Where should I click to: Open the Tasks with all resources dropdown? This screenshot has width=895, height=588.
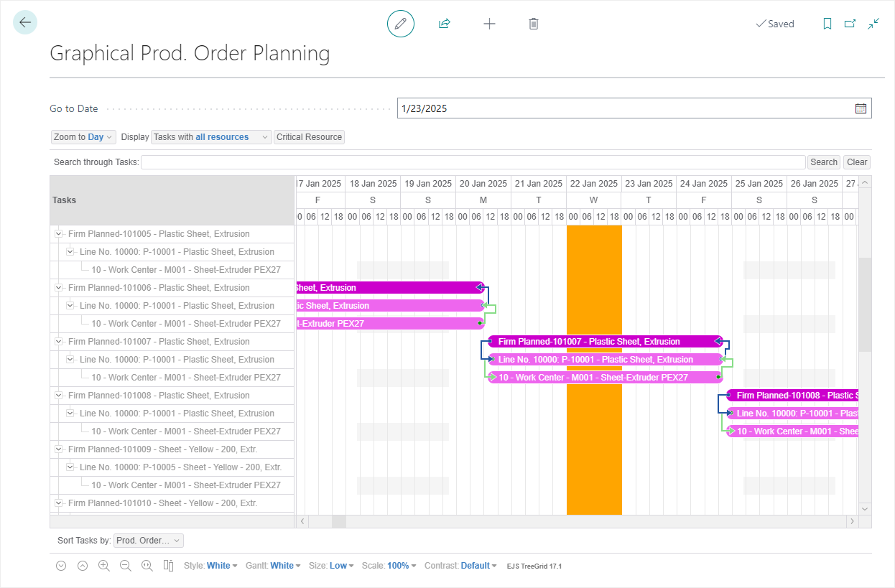pos(211,137)
